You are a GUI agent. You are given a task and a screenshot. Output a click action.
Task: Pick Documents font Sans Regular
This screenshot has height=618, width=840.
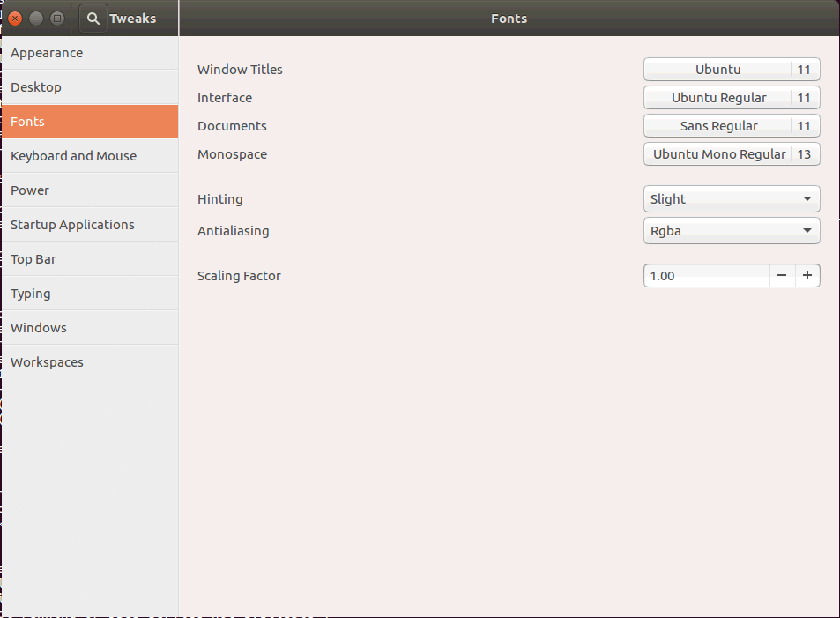pos(732,126)
